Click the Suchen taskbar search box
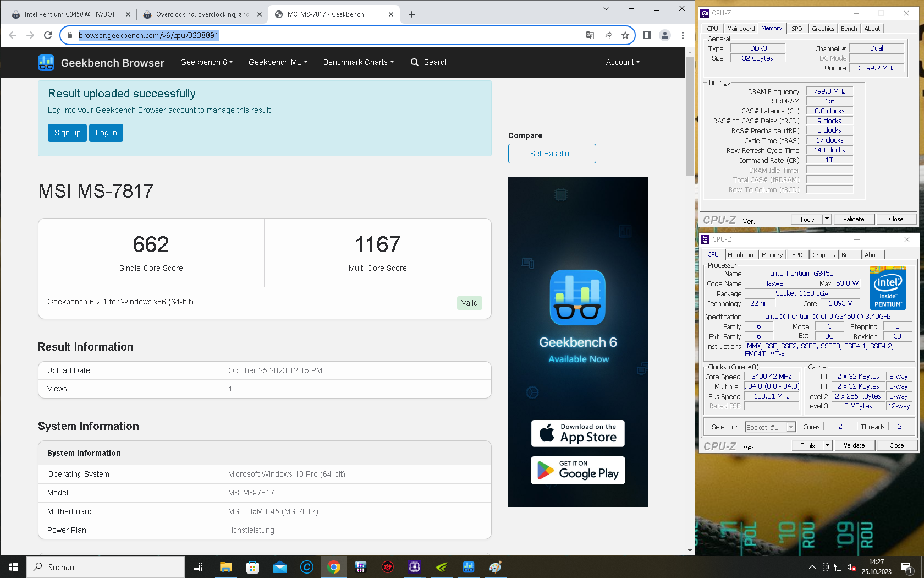This screenshot has width=924, height=578. tap(105, 567)
